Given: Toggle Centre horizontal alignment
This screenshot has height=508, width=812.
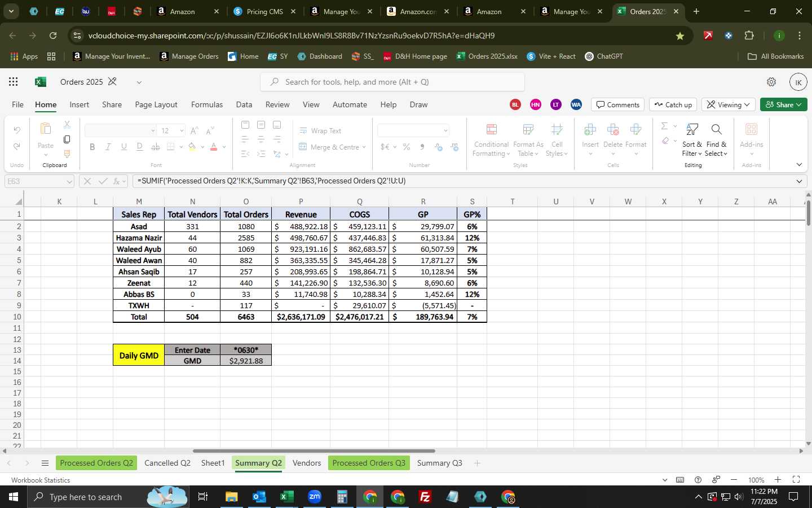Looking at the screenshot, I should (261, 139).
